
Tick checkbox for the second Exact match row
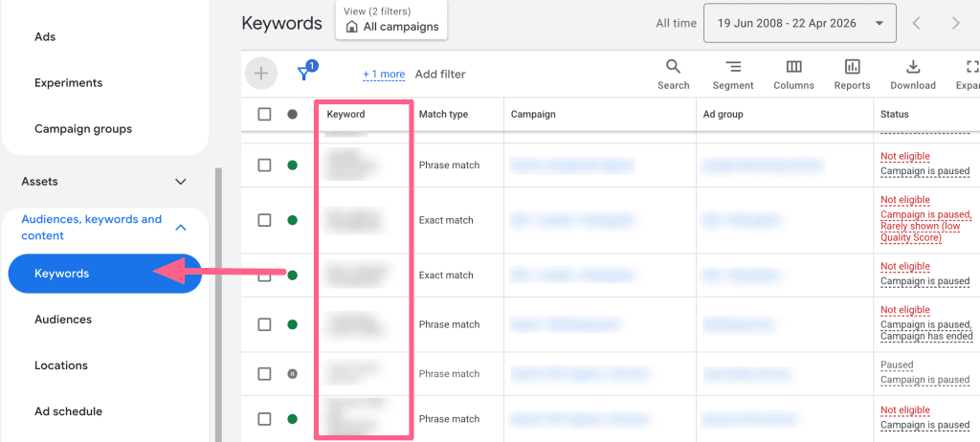pyautogui.click(x=264, y=276)
